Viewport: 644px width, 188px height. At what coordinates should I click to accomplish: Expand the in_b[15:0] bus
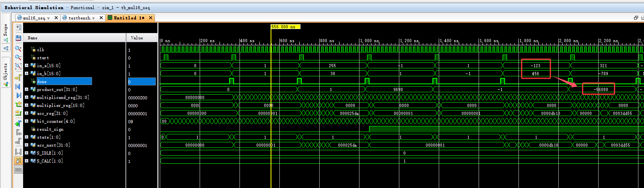[x=26, y=74]
